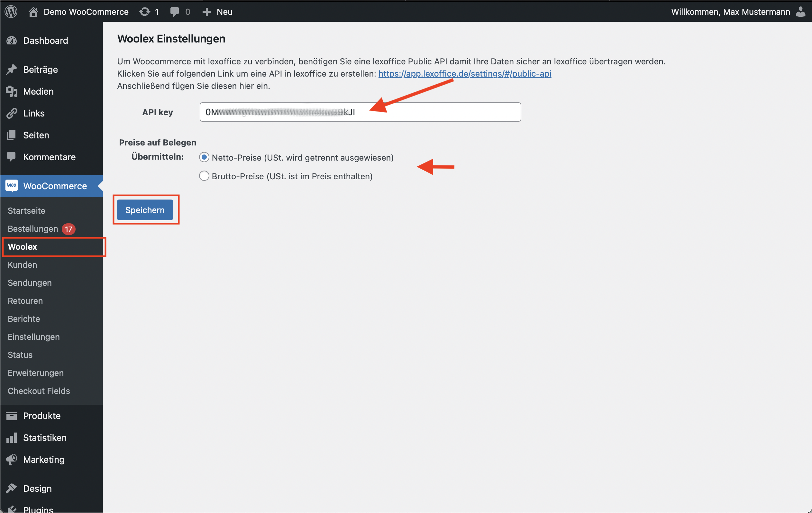812x513 pixels.
Task: Click the WordPress logo icon
Action: point(11,12)
